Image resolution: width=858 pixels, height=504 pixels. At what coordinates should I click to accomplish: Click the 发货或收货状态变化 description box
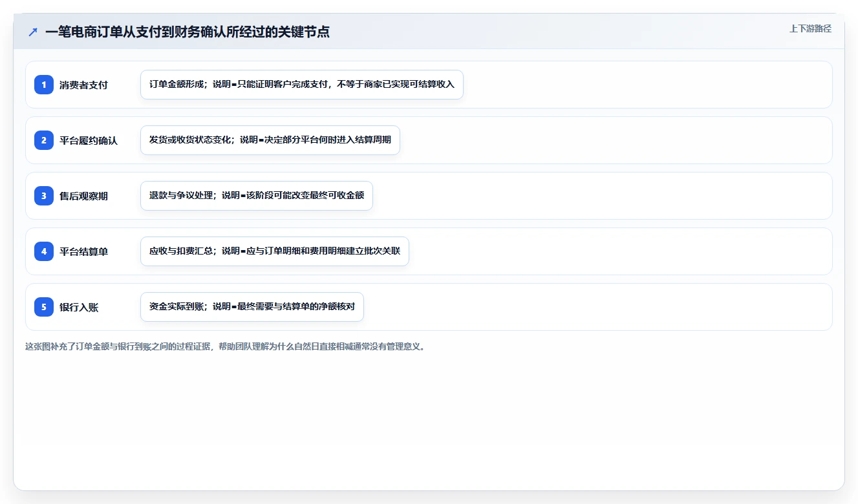pos(270,140)
